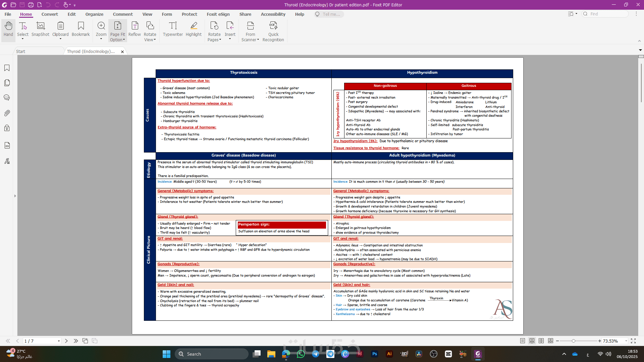Open the Comment ribbon tab

[x=123, y=14]
